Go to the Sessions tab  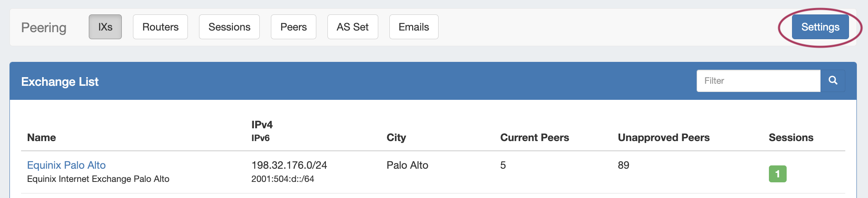pyautogui.click(x=229, y=27)
